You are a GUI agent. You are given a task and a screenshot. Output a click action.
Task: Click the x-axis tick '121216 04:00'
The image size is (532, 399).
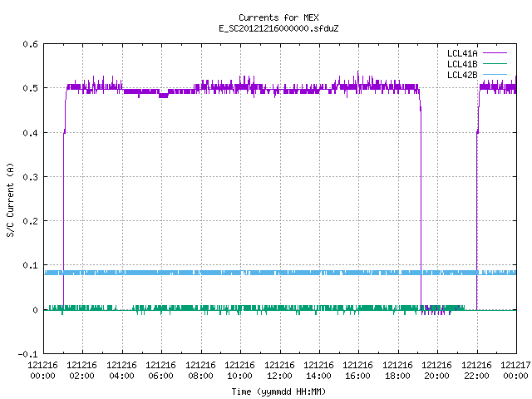point(121,371)
